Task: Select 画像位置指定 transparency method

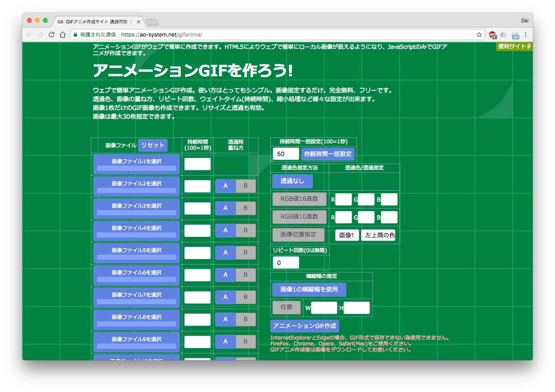Action: 298,235
